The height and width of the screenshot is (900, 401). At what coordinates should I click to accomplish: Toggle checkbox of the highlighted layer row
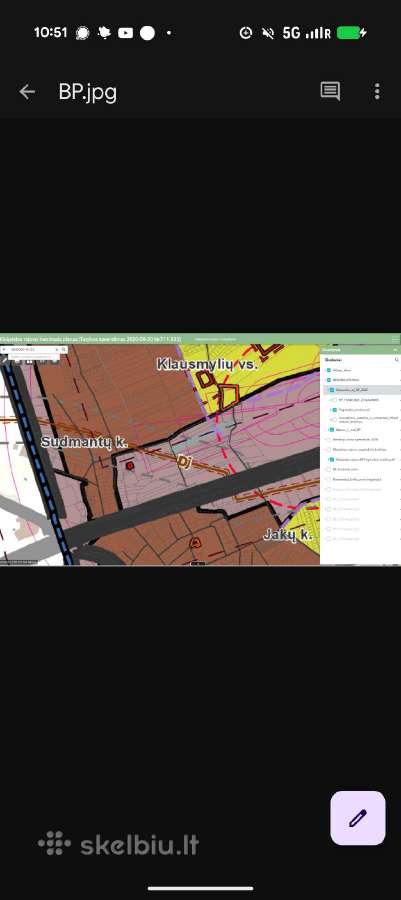coord(332,390)
